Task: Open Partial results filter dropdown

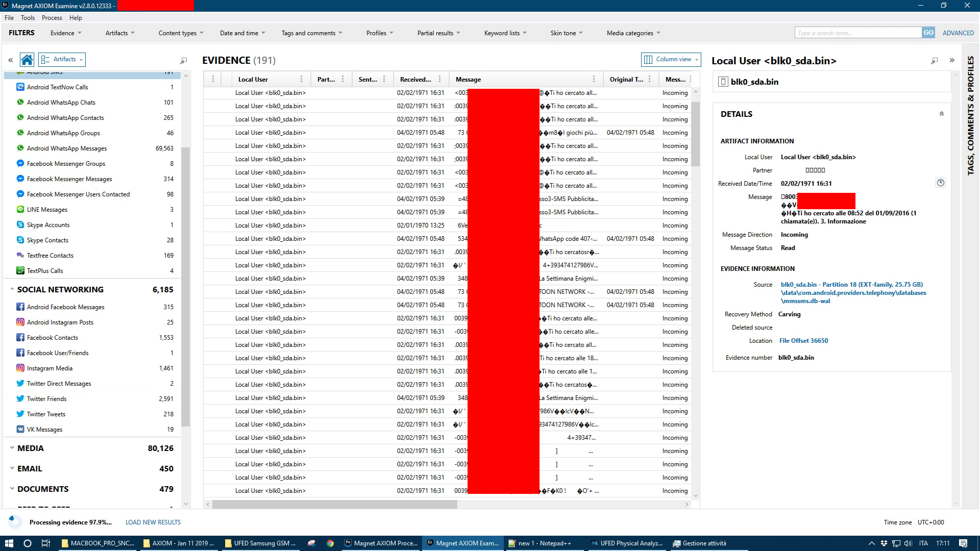Action: [439, 33]
